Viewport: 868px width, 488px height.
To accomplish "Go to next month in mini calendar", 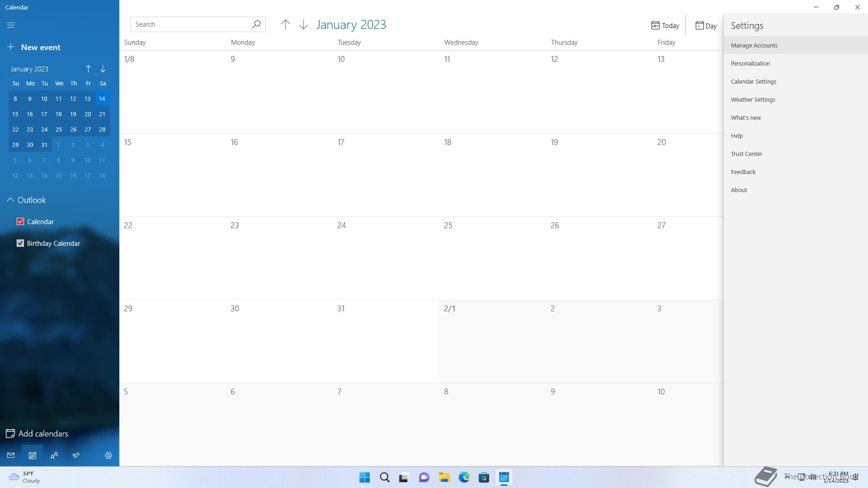I will coord(103,69).
